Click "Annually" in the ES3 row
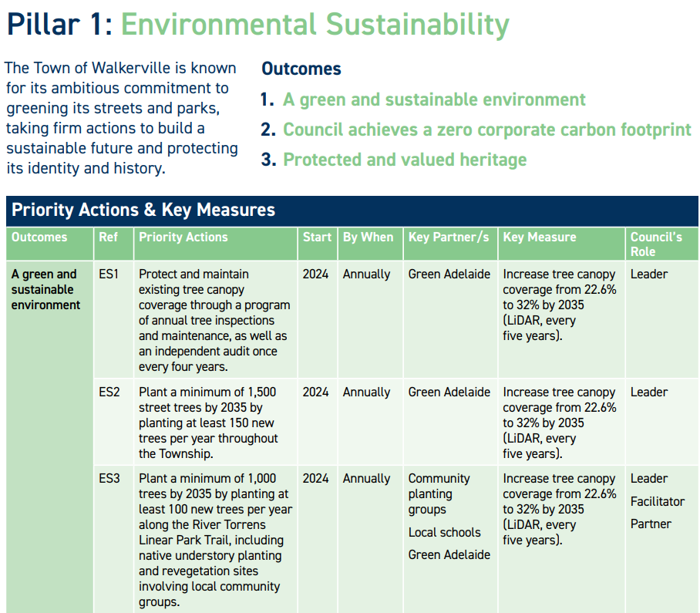This screenshot has height=613, width=700. (x=366, y=479)
